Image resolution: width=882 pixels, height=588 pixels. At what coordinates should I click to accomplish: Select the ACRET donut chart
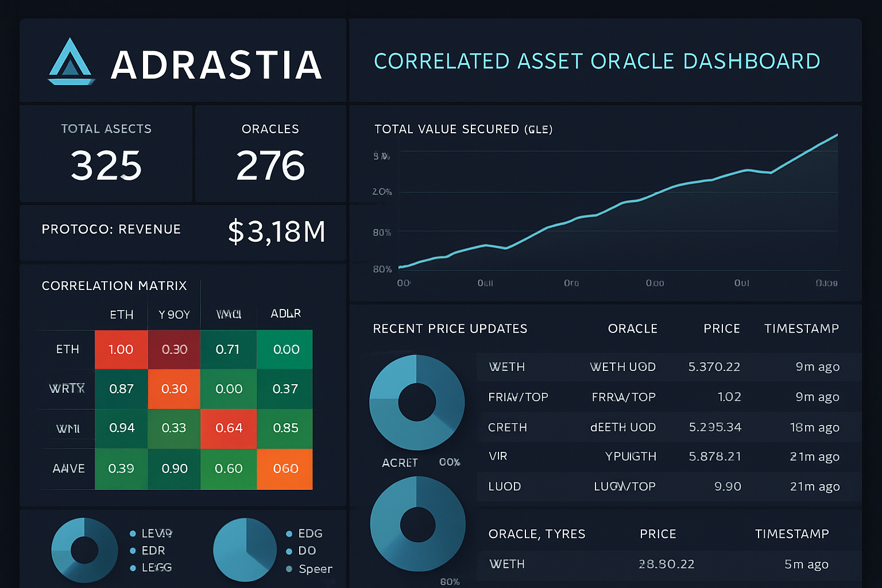point(417,402)
